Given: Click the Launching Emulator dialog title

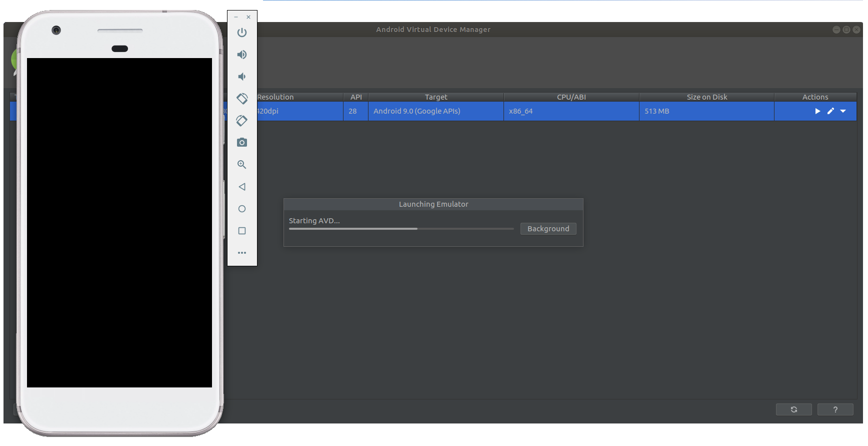Looking at the screenshot, I should [433, 204].
